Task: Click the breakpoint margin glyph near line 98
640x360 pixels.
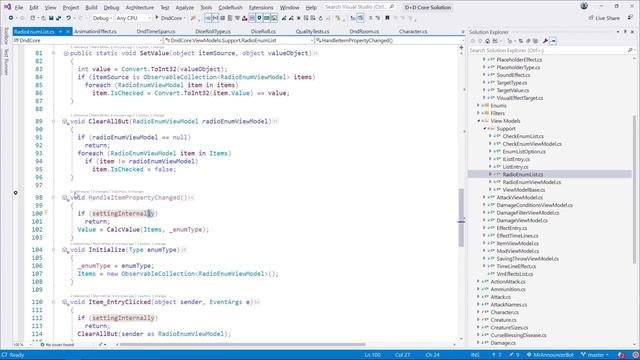Action: pos(16,193)
